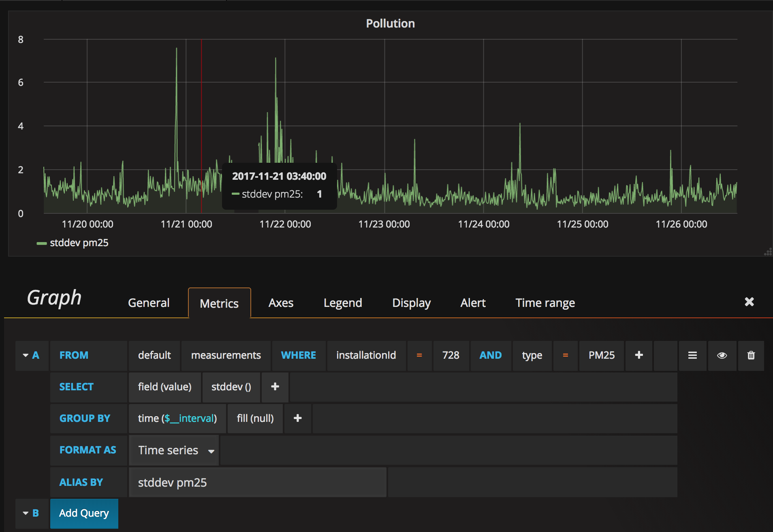Select the stddev () function segment
The width and height of the screenshot is (773, 532).
231,387
